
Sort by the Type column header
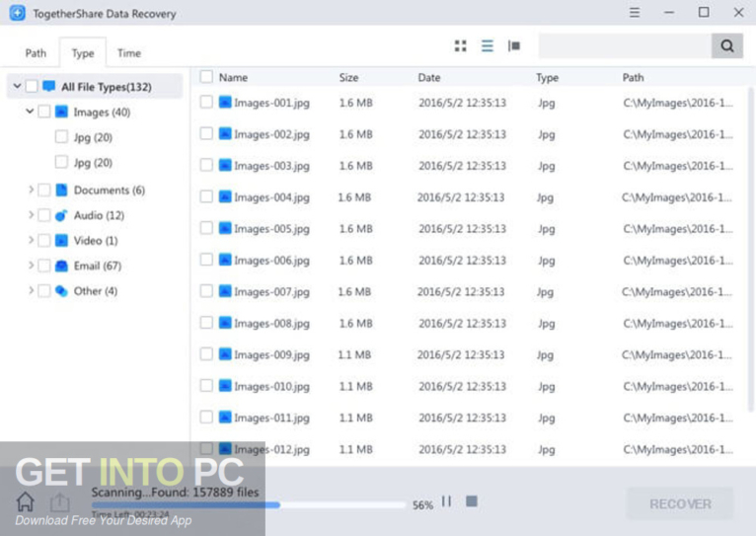pyautogui.click(x=547, y=78)
